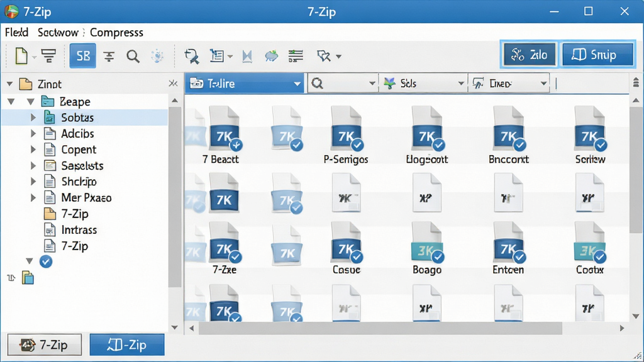Toggle checkmark badge on Boago file

(x=438, y=257)
